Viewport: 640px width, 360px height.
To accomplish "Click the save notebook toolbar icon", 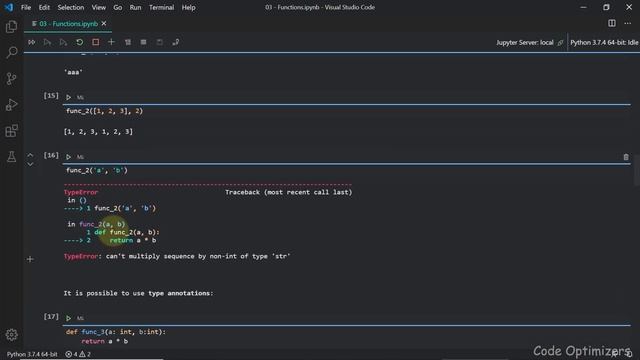I will [x=160, y=42].
